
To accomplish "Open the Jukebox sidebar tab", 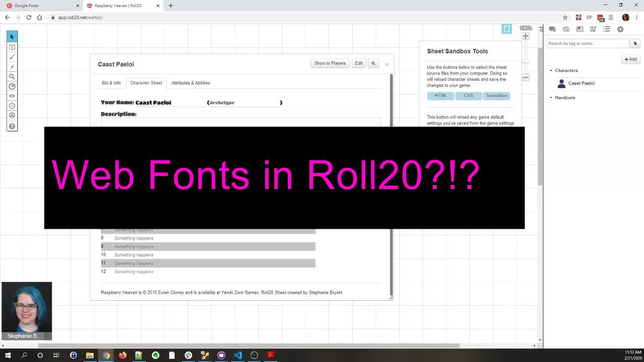I will coord(593,29).
